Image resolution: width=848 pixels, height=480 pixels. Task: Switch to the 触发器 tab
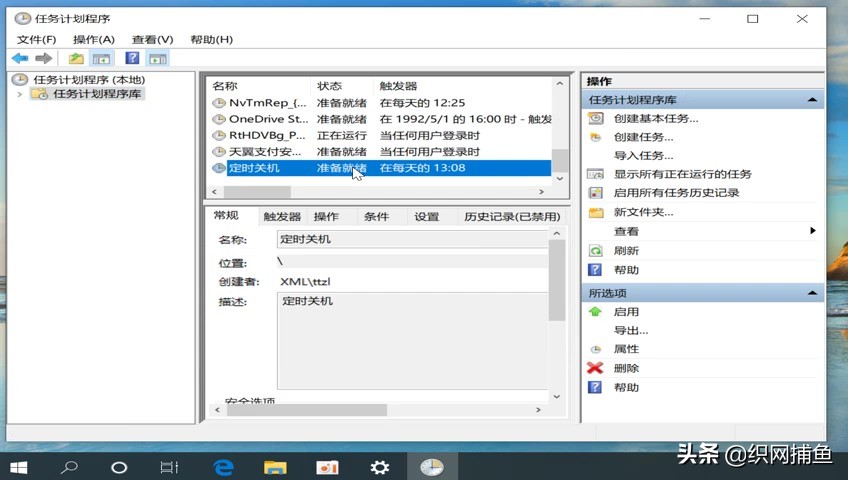(282, 217)
